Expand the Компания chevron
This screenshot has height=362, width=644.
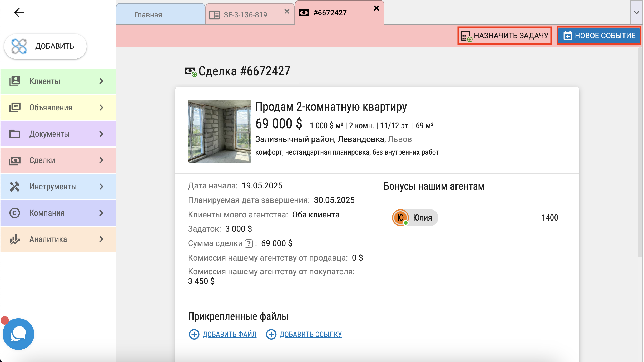click(x=101, y=213)
